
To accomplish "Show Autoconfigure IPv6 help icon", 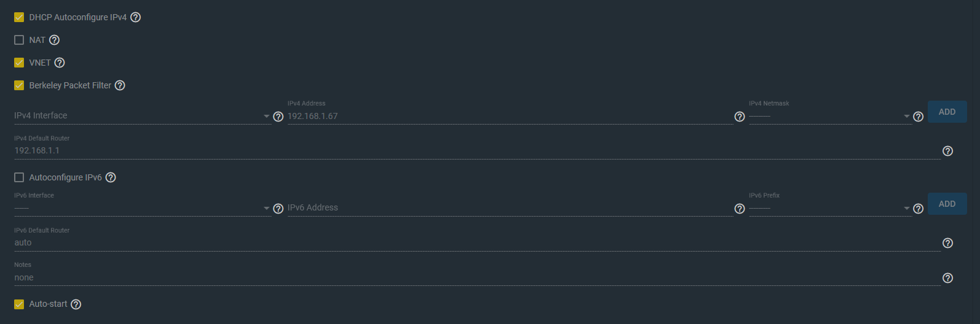I will click(x=111, y=177).
